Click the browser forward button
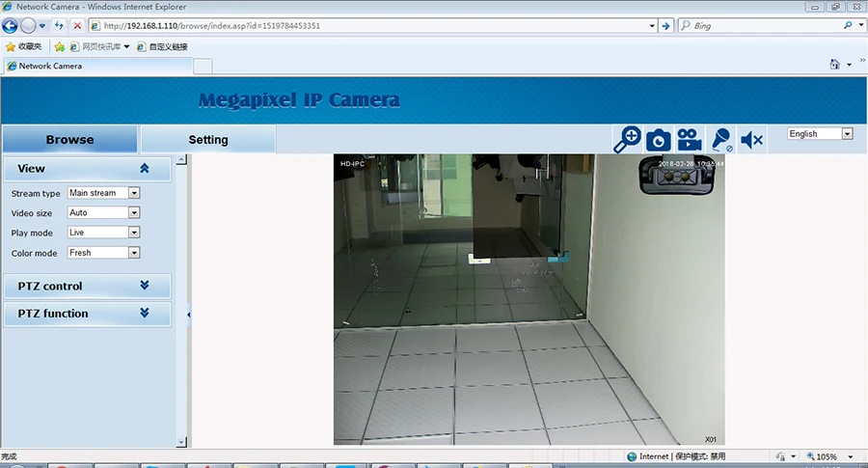868x468 pixels. 28,25
